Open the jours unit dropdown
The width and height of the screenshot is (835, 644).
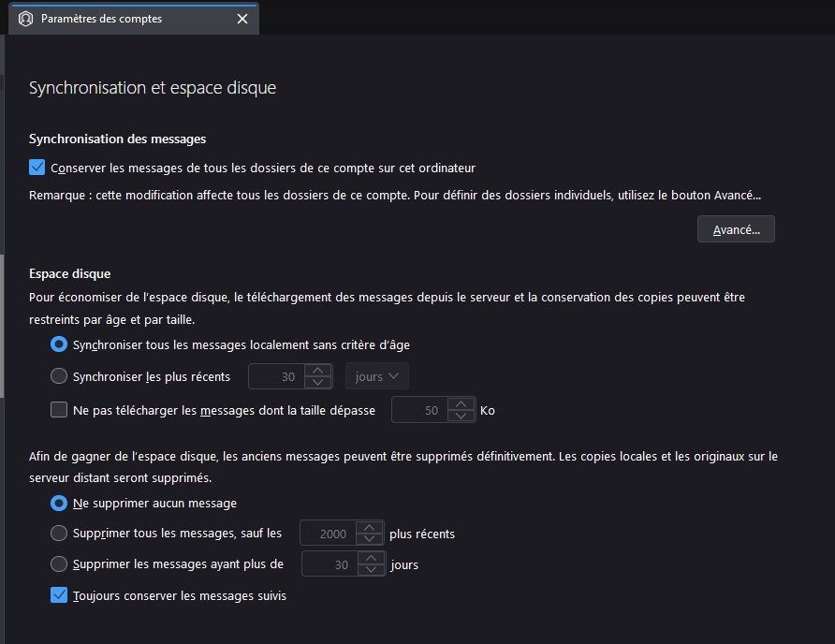(376, 376)
